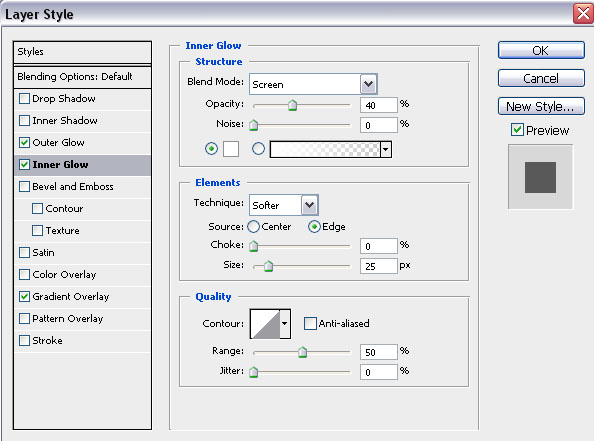Open the Contour curve picker thumbnail
Screen dimensions: 594x441
(266, 324)
